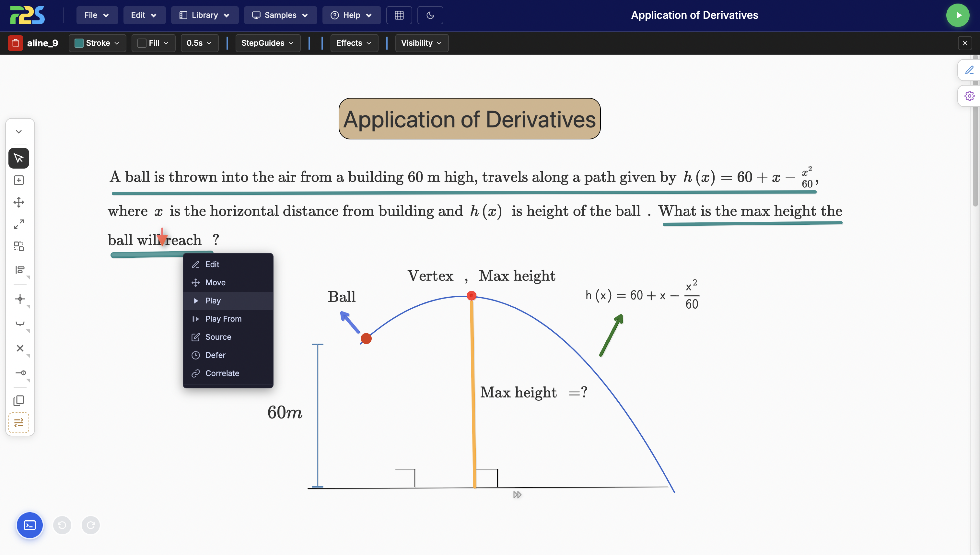Choose Source in the context menu
This screenshot has width=980, height=555.
pos(228,337)
